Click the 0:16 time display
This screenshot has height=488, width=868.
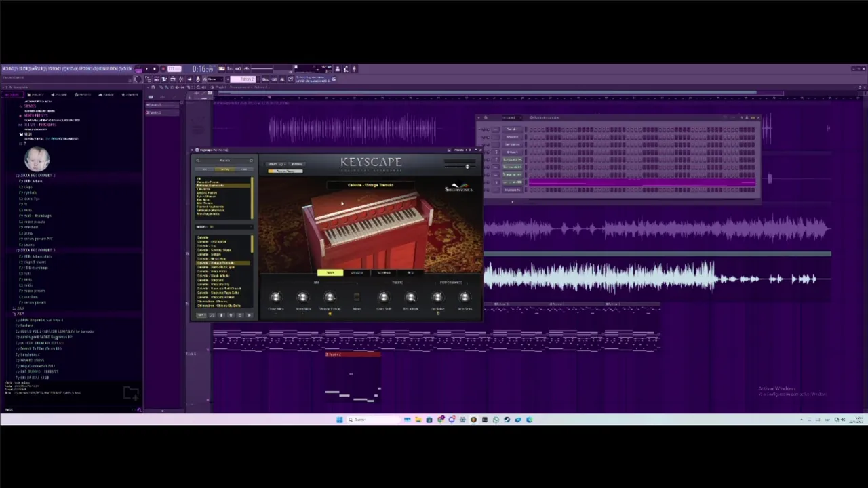(203, 69)
